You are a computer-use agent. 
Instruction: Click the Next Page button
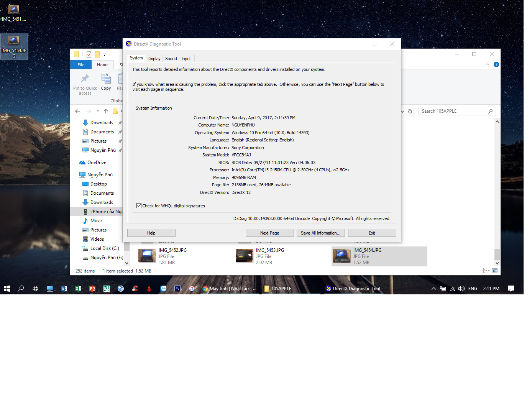pos(270,233)
